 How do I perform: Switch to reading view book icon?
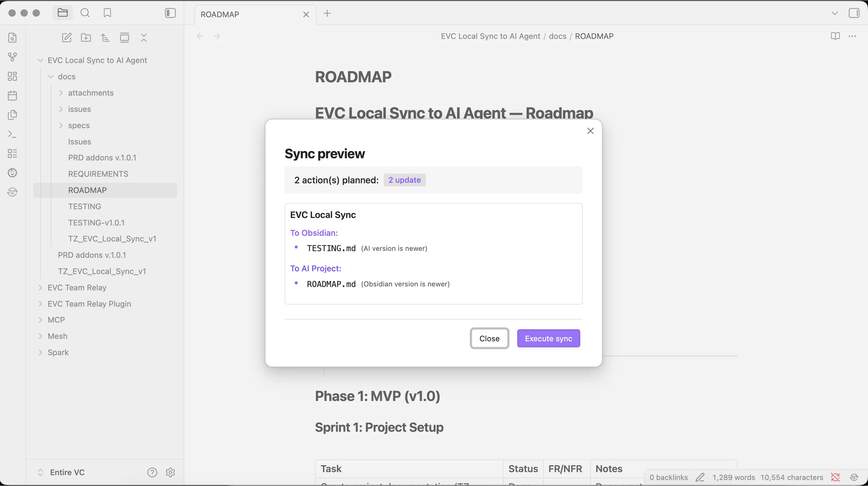point(835,36)
